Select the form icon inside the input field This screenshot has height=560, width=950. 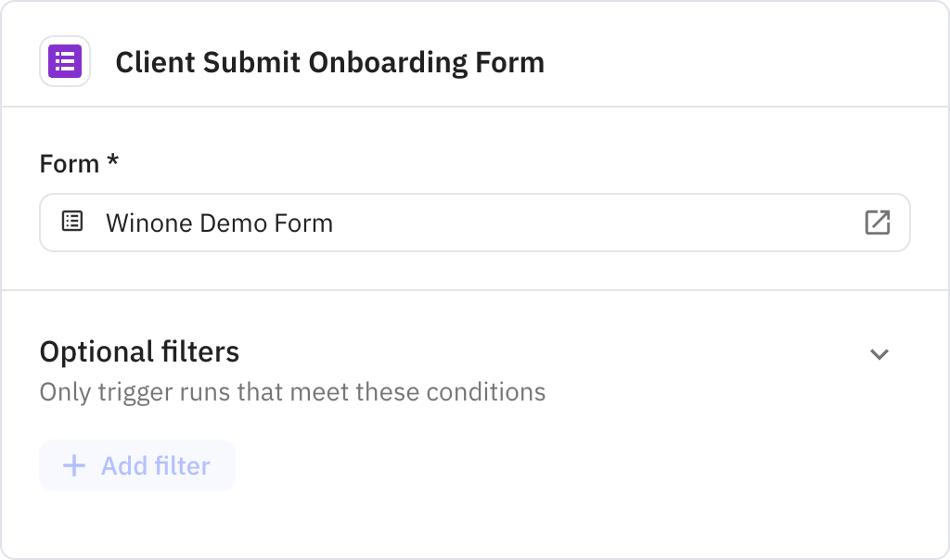click(72, 222)
